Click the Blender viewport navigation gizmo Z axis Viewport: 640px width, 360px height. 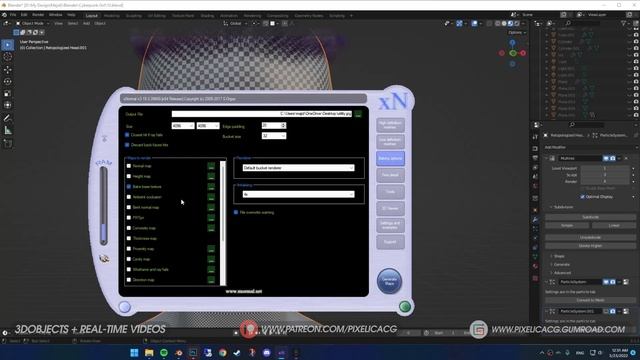coord(512,42)
